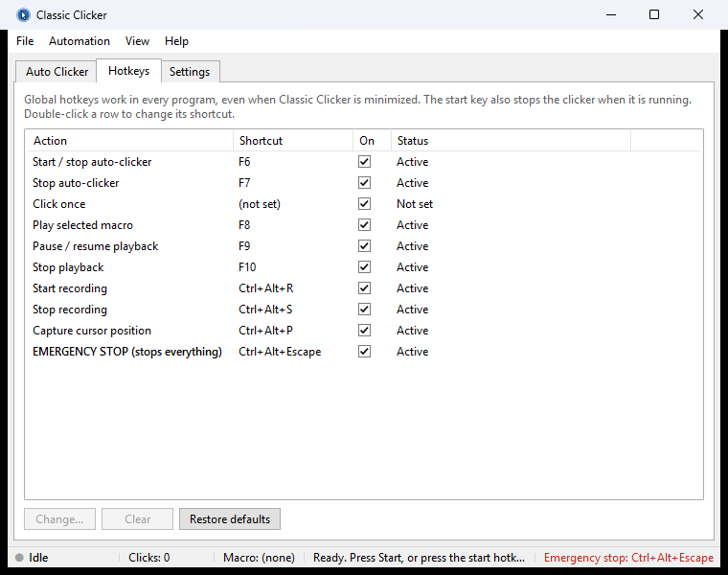Image resolution: width=728 pixels, height=575 pixels.
Task: Select the Hotkeys tab
Action: click(x=128, y=71)
